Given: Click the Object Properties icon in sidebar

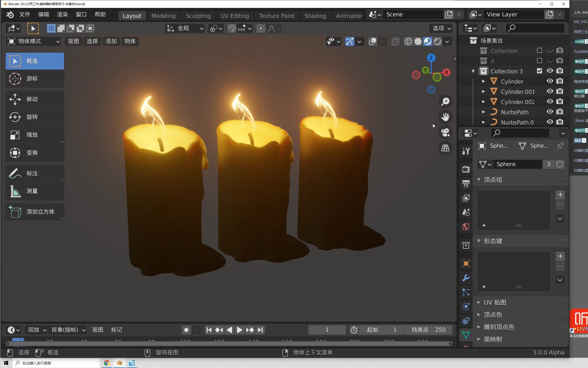Looking at the screenshot, I should pos(466,263).
